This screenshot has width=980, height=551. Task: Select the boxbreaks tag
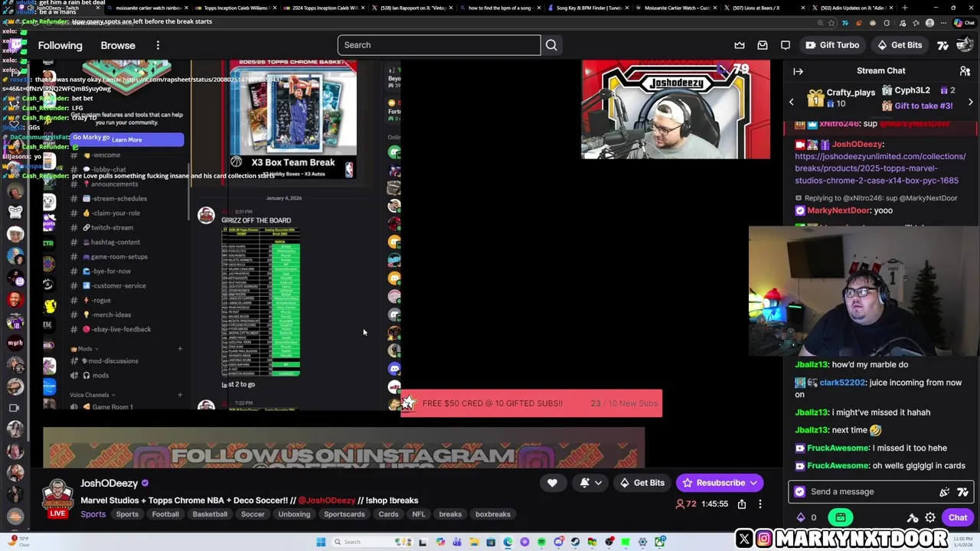(493, 514)
